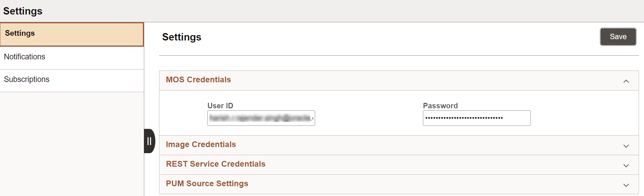Expand the REST Service Credentials section
Viewport: 644px width, 196px height.
(626, 165)
